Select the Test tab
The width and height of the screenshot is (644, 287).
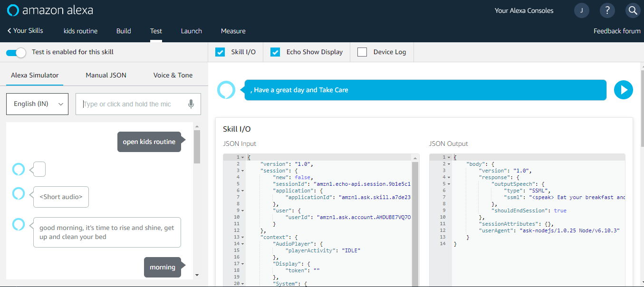click(156, 31)
